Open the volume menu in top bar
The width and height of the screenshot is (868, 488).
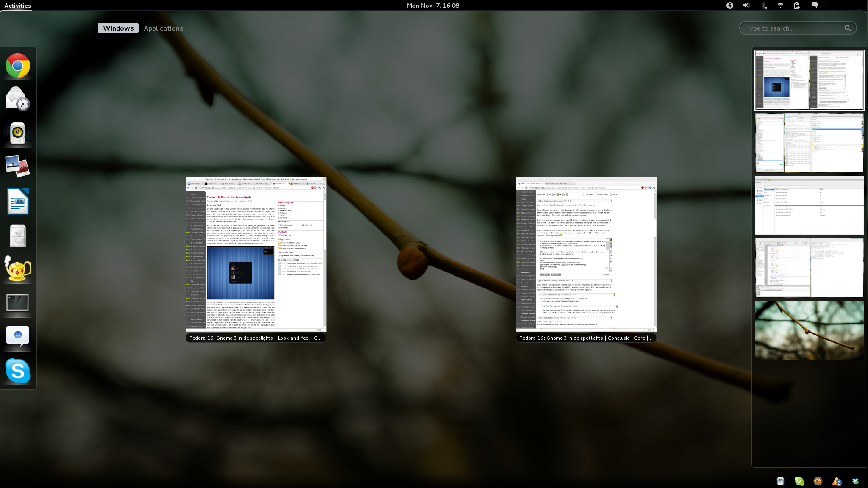(x=746, y=6)
